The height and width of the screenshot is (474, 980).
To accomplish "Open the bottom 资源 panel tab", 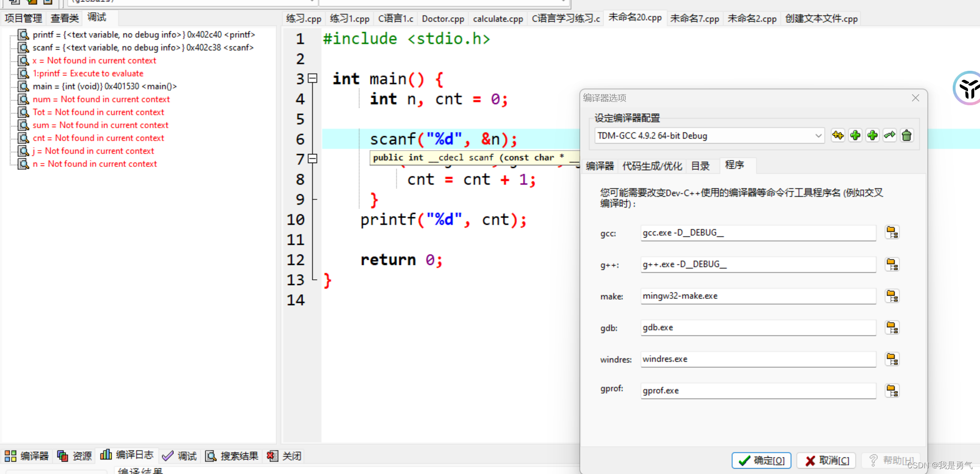I will click(75, 456).
